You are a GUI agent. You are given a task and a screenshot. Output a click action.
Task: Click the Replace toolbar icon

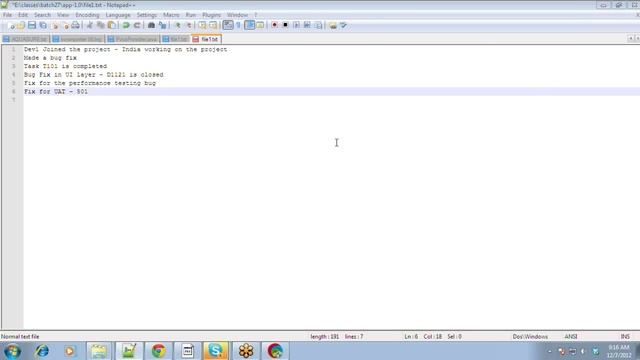(163, 25)
